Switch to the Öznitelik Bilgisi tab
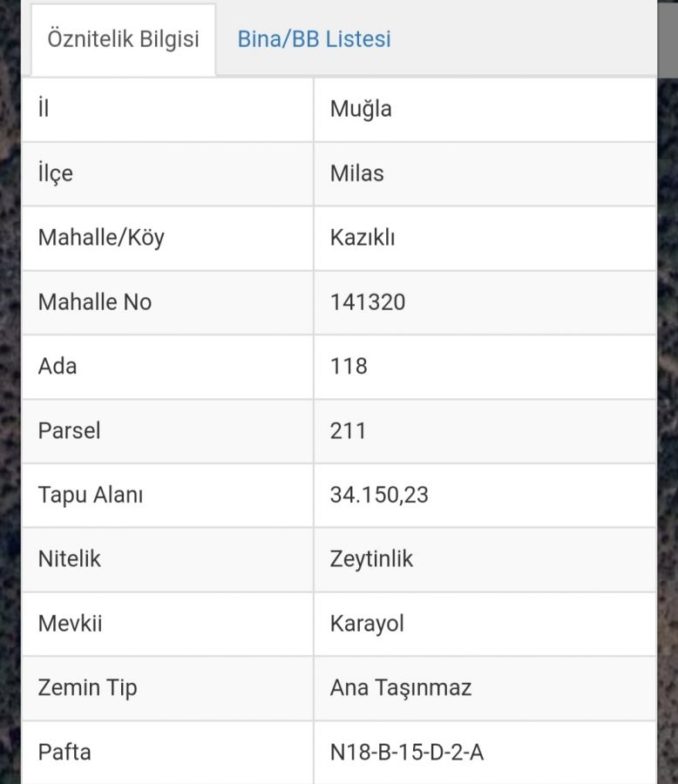The width and height of the screenshot is (678, 784). 123,39
